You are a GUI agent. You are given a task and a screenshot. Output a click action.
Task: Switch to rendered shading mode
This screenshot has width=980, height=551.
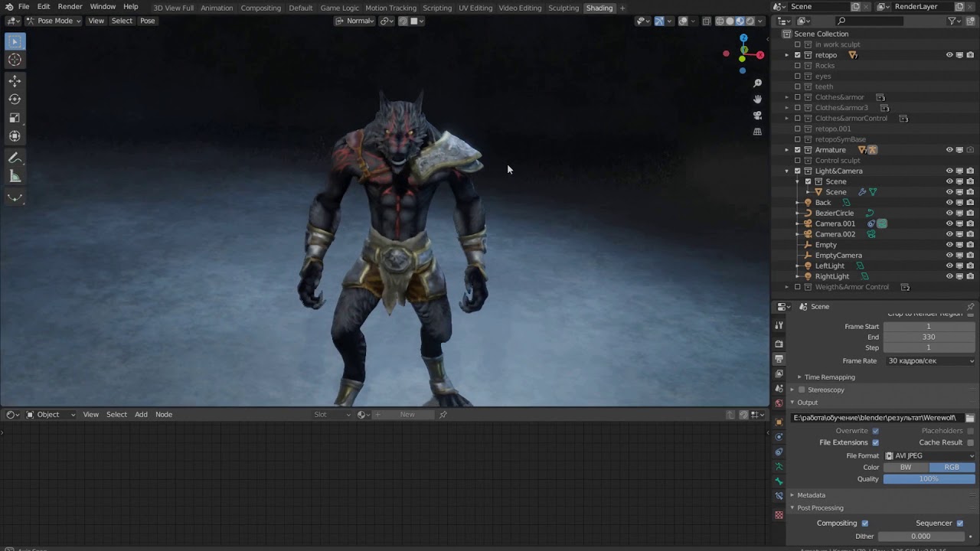750,21
